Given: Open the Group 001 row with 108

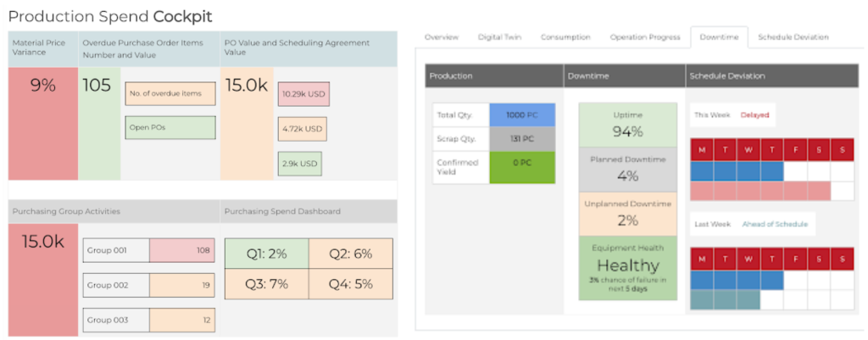Looking at the screenshot, I should pos(148,250).
